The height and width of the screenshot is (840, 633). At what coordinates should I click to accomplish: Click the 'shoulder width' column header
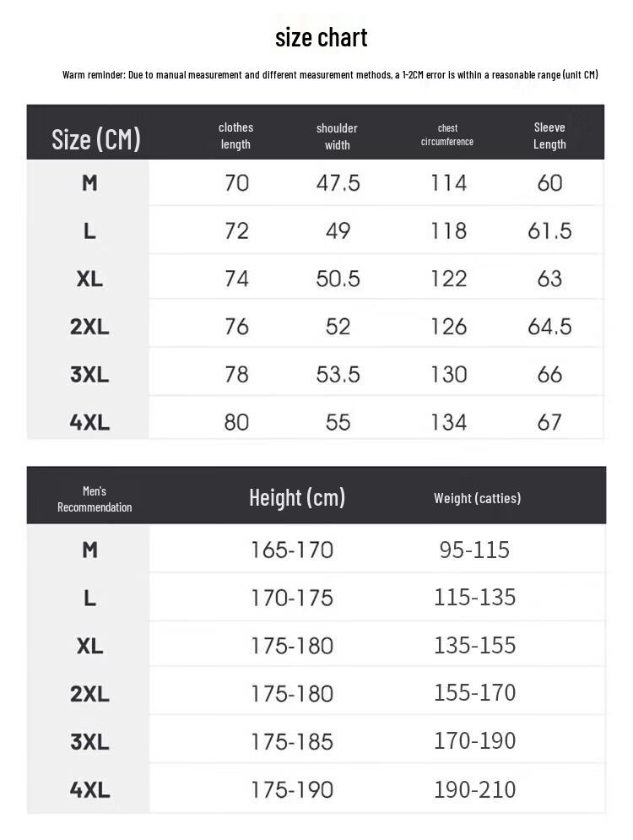(337, 136)
